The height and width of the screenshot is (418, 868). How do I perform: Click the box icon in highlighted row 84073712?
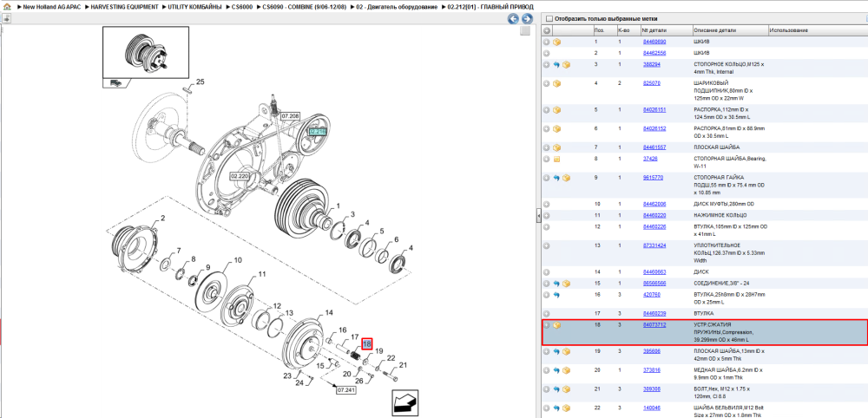pyautogui.click(x=557, y=325)
